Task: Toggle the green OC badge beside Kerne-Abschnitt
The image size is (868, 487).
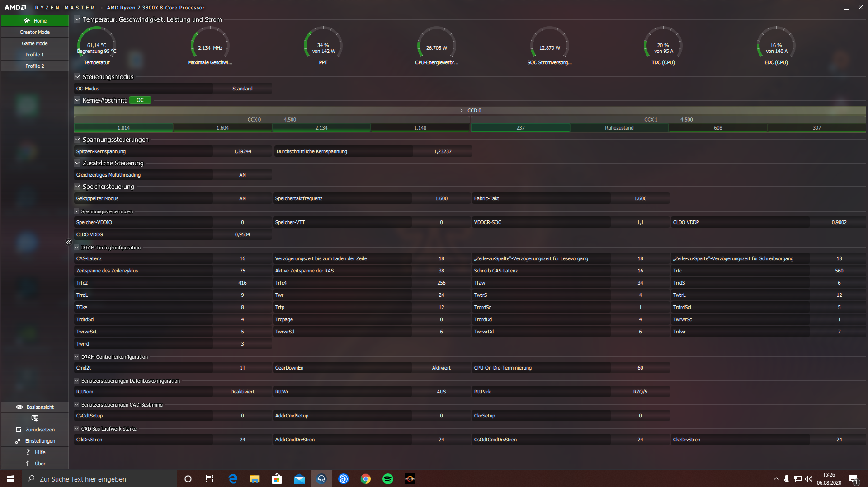Action: [140, 100]
